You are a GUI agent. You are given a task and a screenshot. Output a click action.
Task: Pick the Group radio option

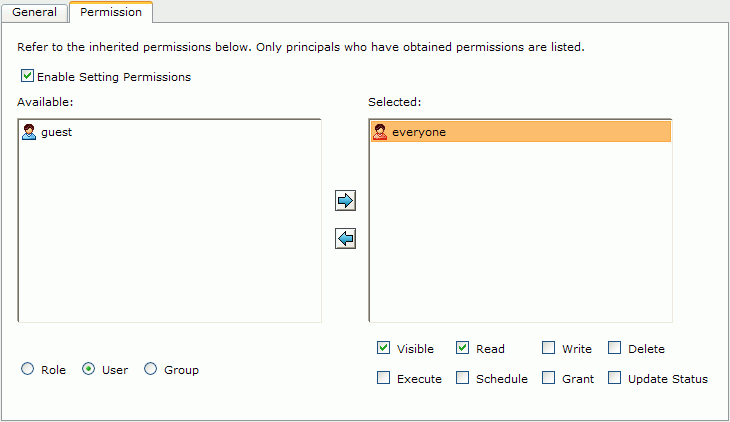pyautogui.click(x=150, y=369)
